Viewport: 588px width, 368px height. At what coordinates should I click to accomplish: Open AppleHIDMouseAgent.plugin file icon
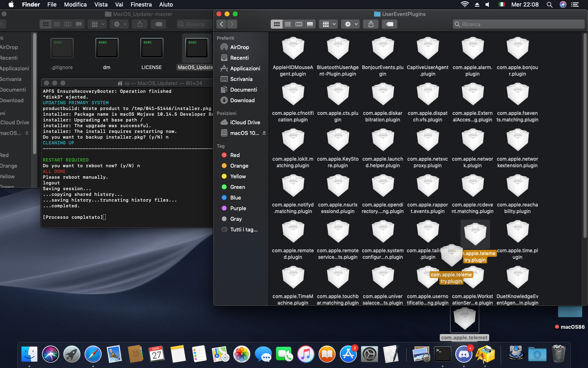pos(293,48)
